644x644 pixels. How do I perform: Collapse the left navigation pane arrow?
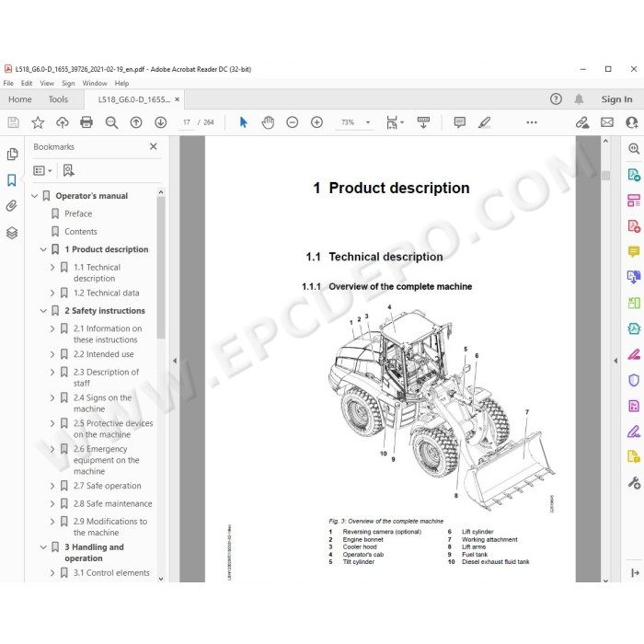(175, 361)
